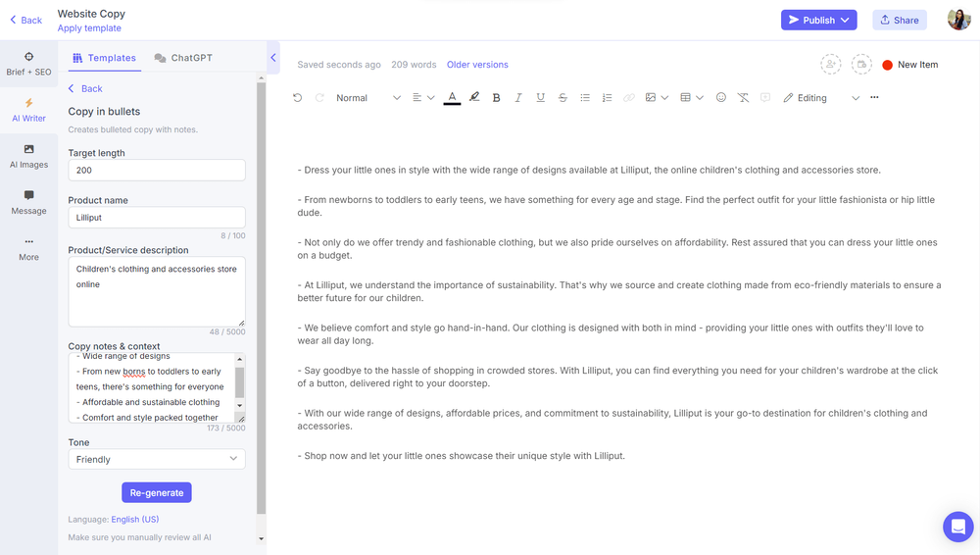This screenshot has width=980, height=555.
Task: Open the user profile avatar
Action: coord(958,20)
